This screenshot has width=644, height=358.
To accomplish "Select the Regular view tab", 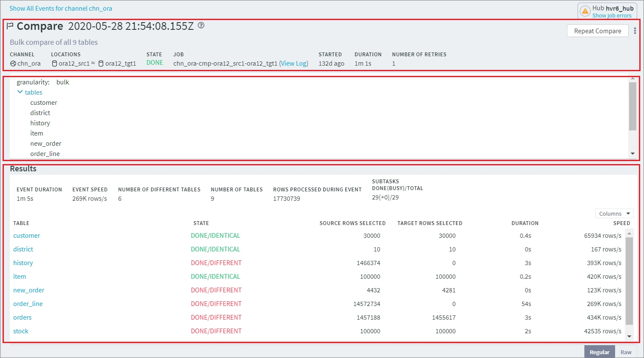I will (599, 352).
